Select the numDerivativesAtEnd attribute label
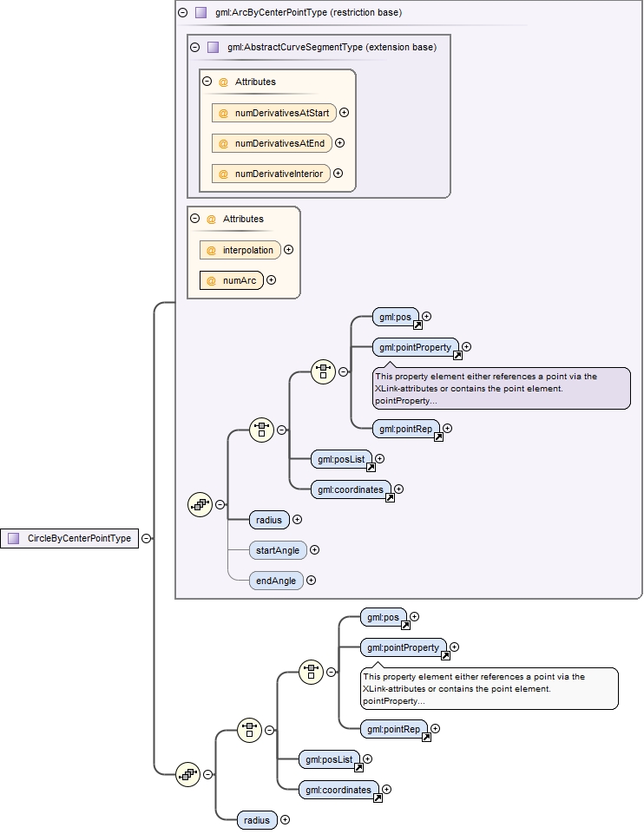 click(x=279, y=143)
